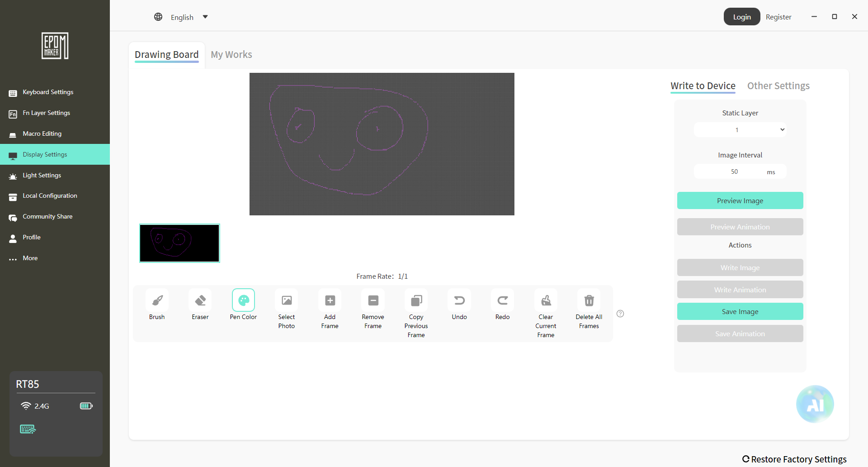Edit the Image Interval value field

coord(740,172)
